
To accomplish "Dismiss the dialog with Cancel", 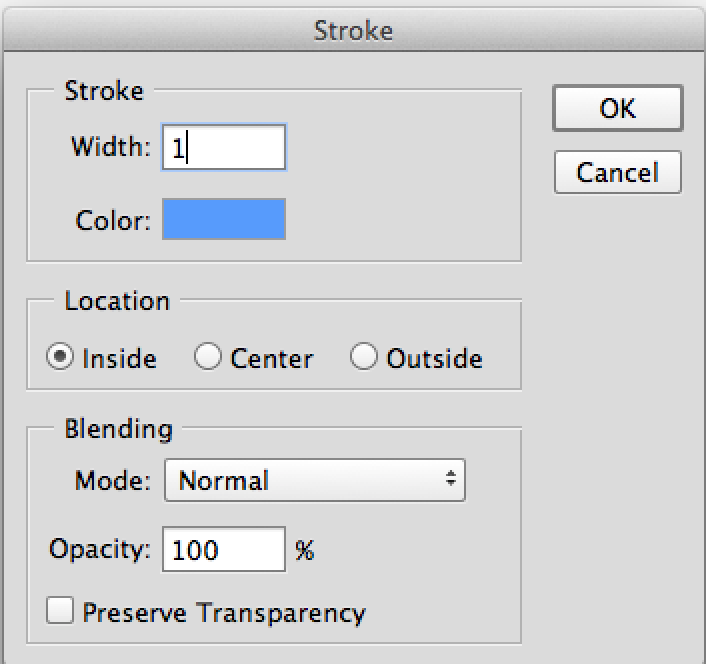I will [618, 172].
